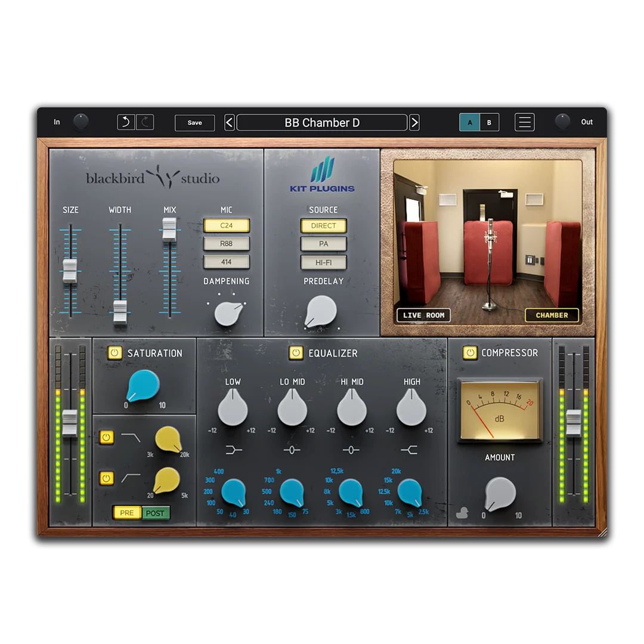Viewport: 644px width, 644px height.
Task: Click the undo arrow icon
Action: pos(126,122)
